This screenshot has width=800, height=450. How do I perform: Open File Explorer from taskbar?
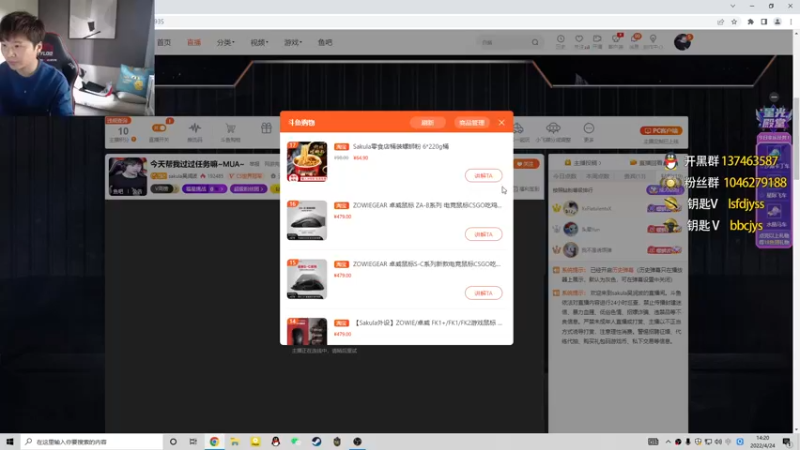(x=235, y=442)
